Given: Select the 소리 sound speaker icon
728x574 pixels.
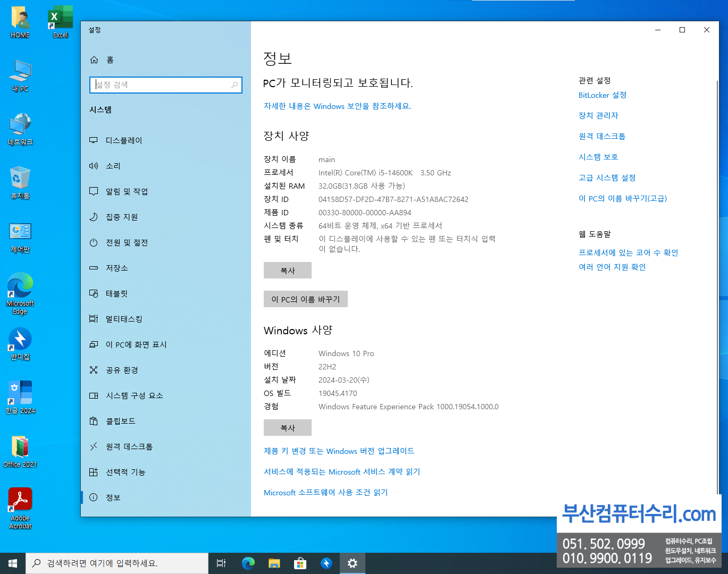Looking at the screenshot, I should 94,166.
